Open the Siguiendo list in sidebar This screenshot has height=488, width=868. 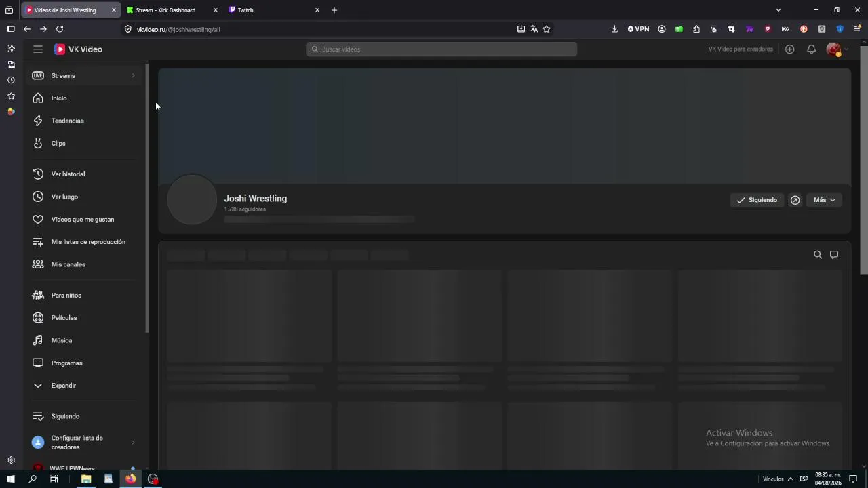click(84, 416)
